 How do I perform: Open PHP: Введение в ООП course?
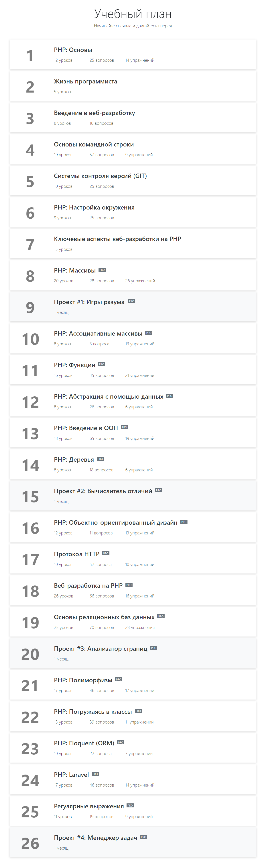tap(133, 432)
